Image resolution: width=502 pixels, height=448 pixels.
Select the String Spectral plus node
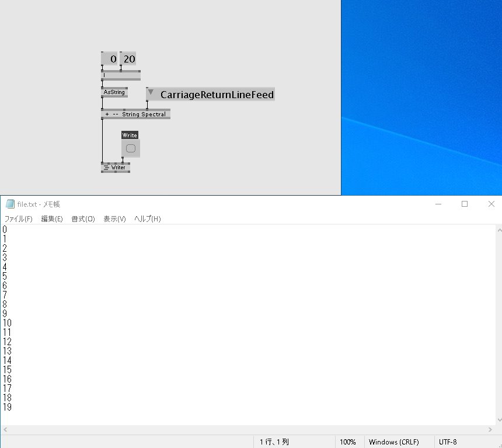coord(136,114)
